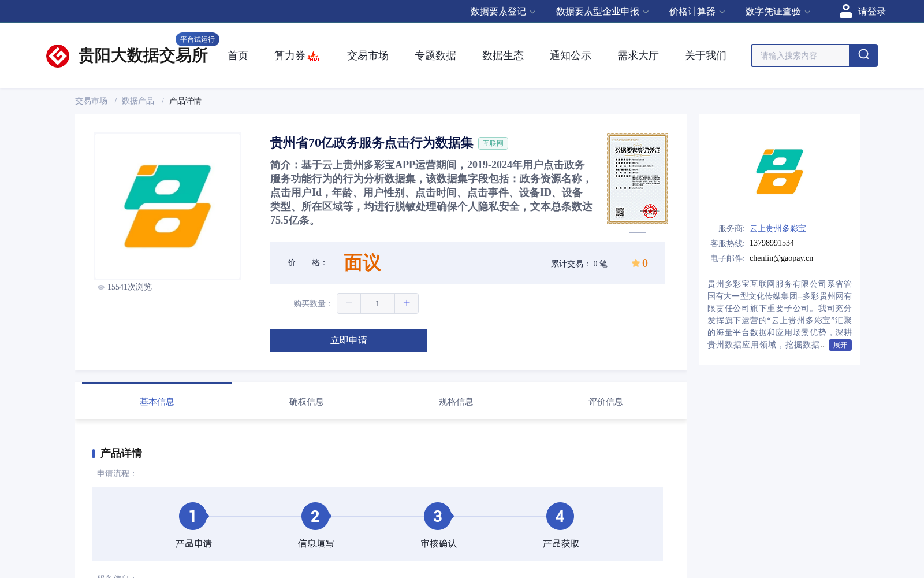Click the 互联网 category tag
This screenshot has width=924, height=578.
(493, 143)
